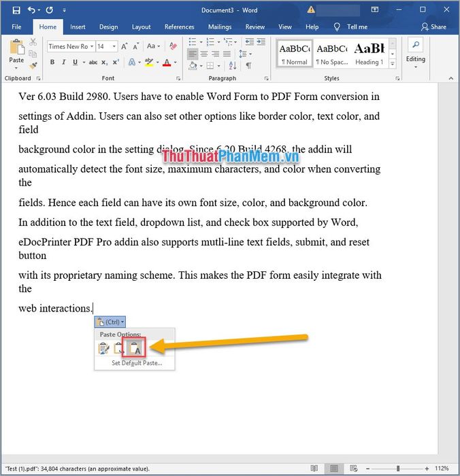Toggle Italic formatting
The image size is (460, 476).
pos(63,63)
